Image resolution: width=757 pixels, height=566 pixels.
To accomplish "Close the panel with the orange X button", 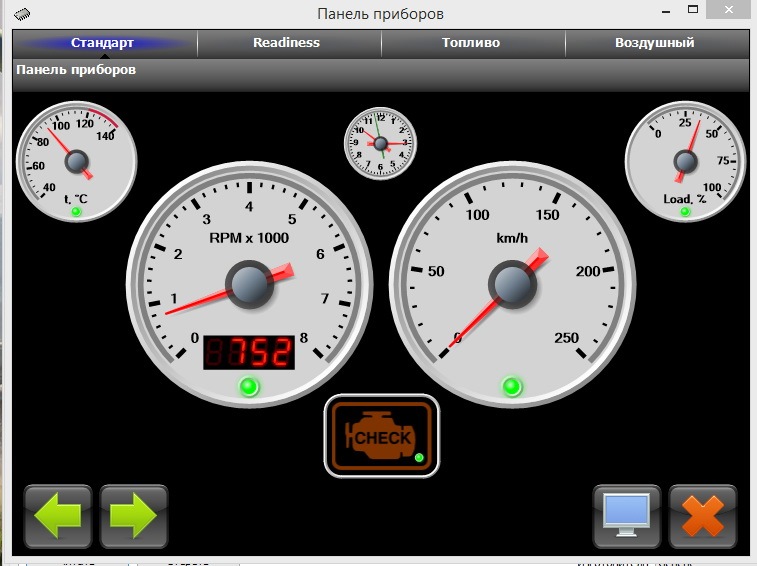I will tap(703, 516).
